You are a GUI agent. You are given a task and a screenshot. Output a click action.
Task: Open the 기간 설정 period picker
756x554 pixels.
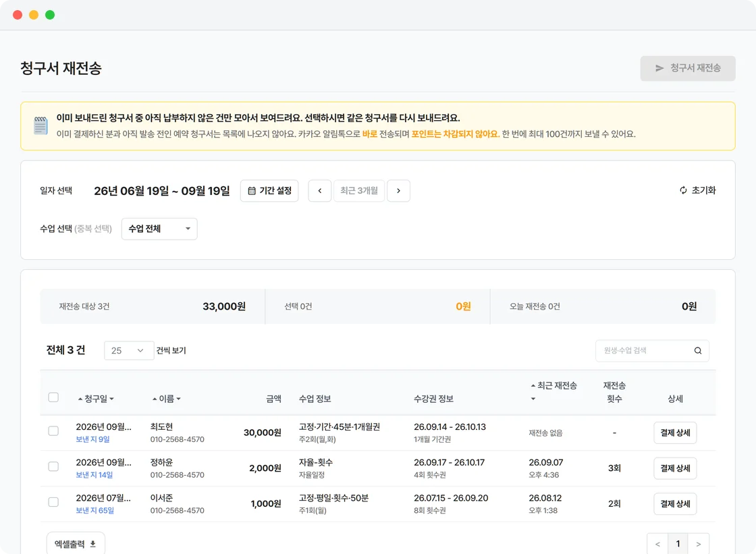point(269,191)
